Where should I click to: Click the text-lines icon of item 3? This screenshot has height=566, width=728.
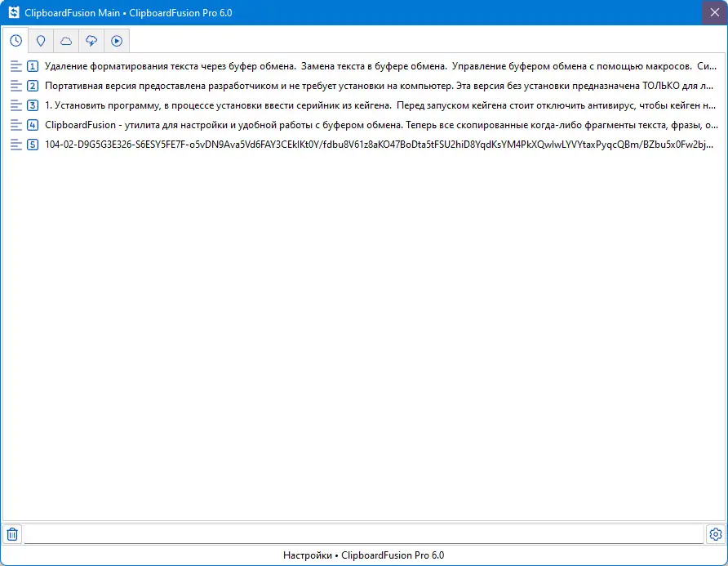[16, 105]
